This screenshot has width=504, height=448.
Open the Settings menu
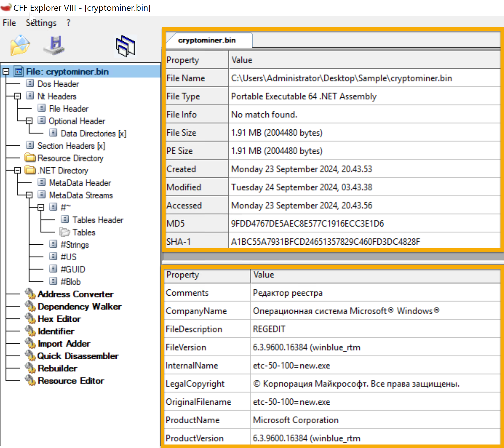click(x=41, y=23)
